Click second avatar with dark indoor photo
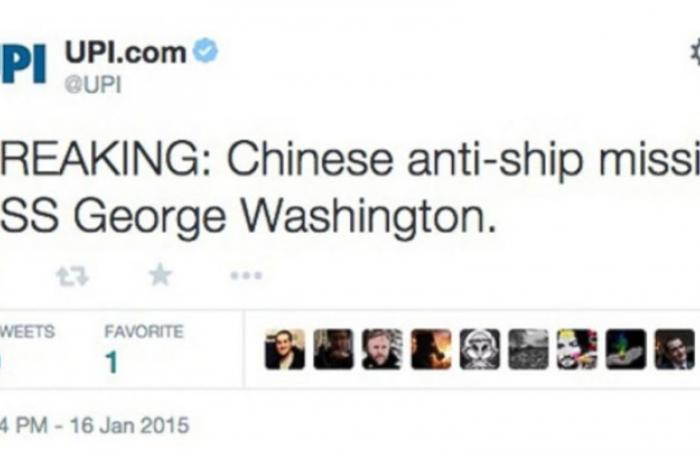 click(x=333, y=349)
